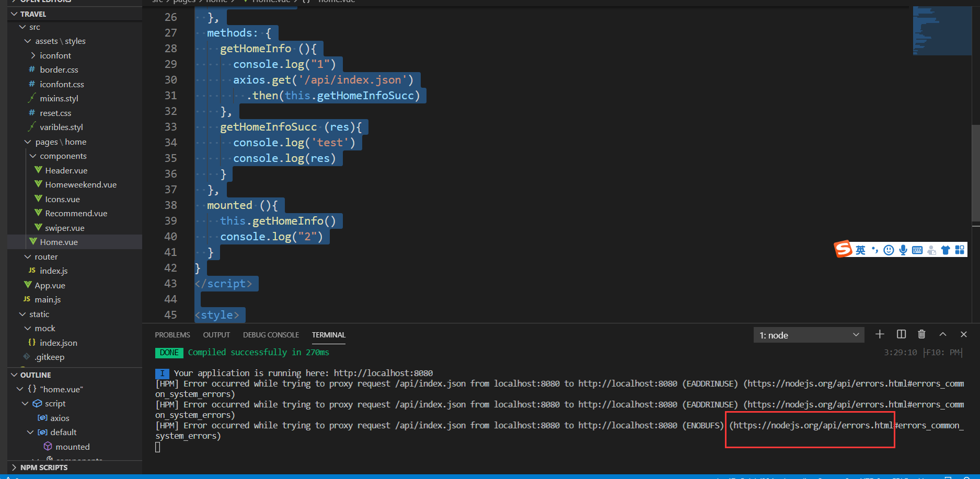Image resolution: width=980 pixels, height=479 pixels.
Task: Open IME toolbox grid icon
Action: tap(960, 250)
